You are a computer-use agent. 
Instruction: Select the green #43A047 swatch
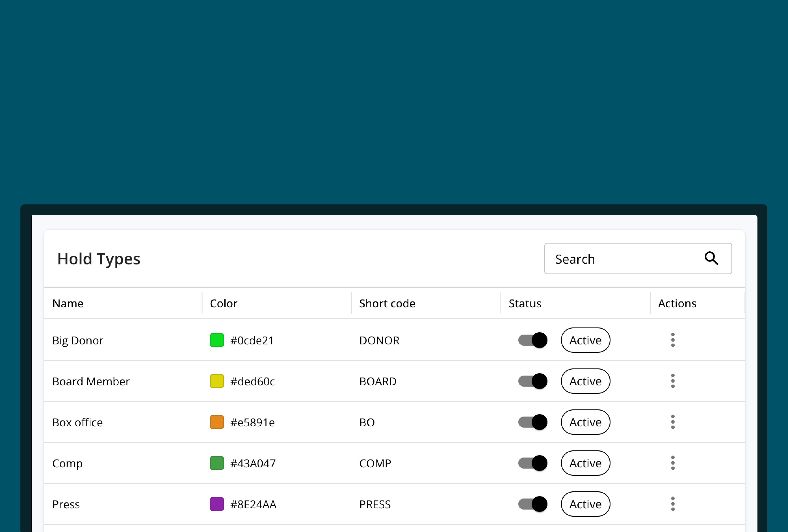[x=217, y=463]
